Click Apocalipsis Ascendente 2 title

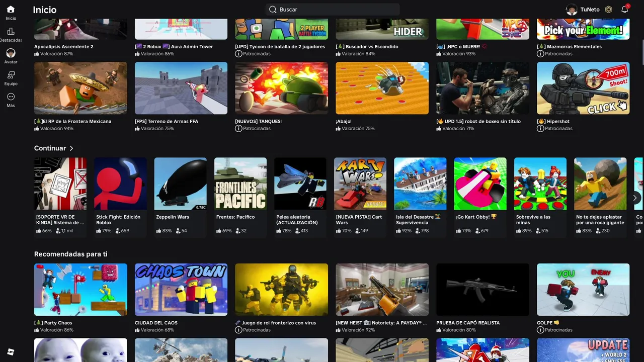coord(64,47)
